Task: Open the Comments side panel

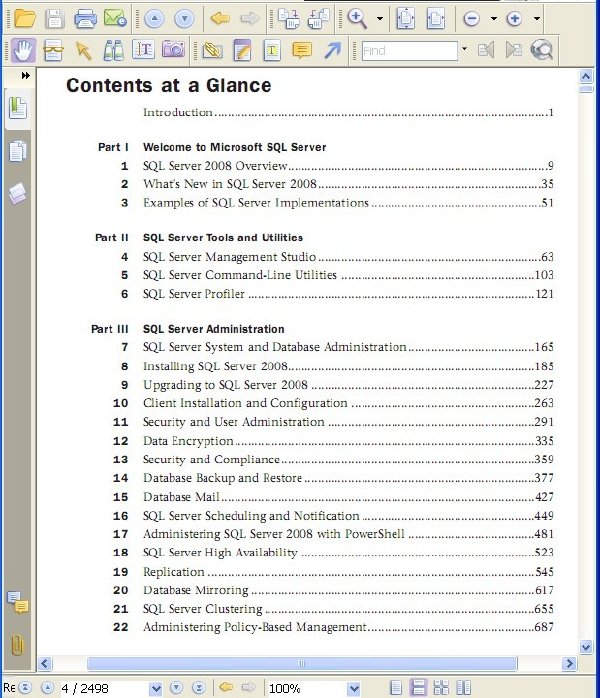Action: point(18,603)
